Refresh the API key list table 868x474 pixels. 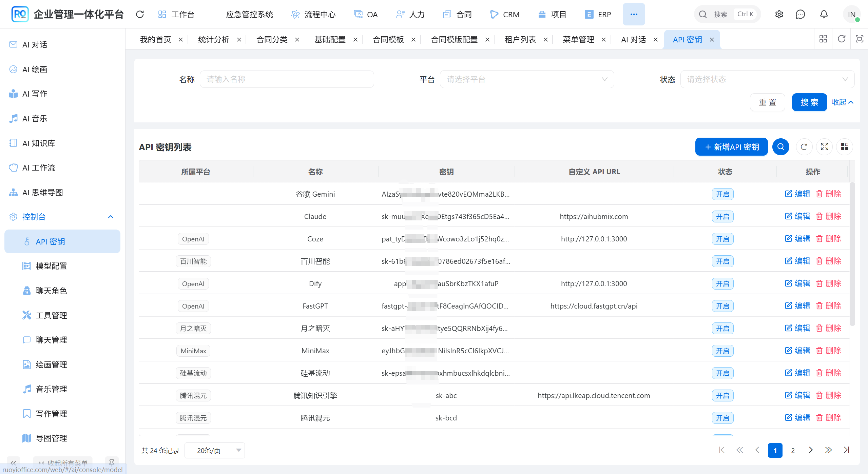[x=804, y=147]
